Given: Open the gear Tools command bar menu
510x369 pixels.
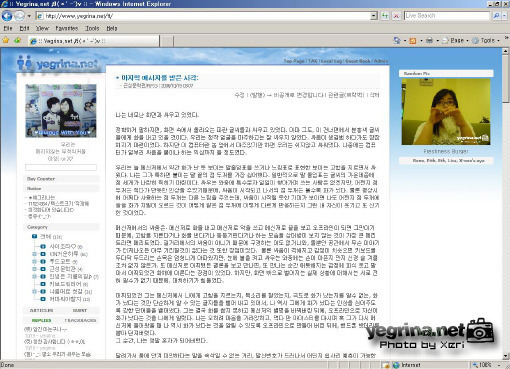Looking at the screenshot, I should click(x=486, y=41).
